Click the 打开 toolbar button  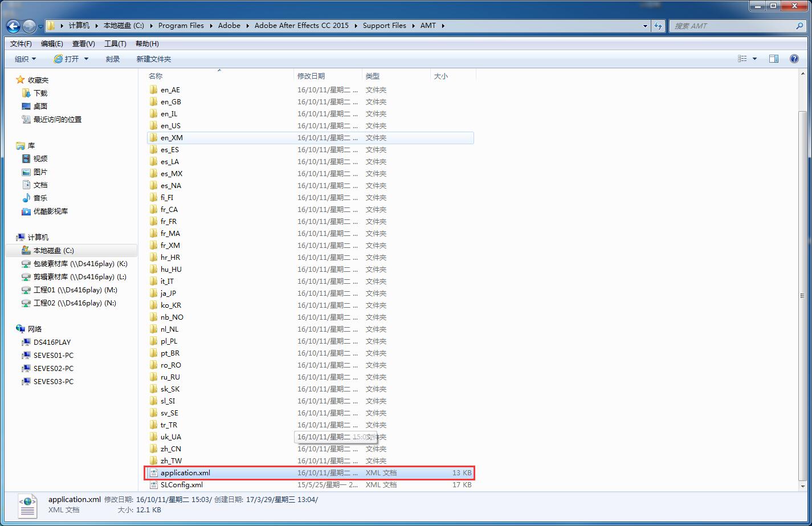point(66,59)
